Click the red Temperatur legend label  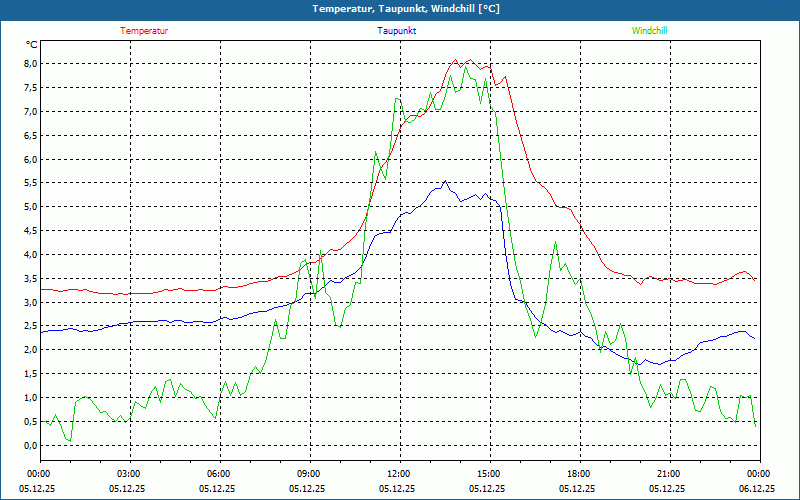coord(144,31)
